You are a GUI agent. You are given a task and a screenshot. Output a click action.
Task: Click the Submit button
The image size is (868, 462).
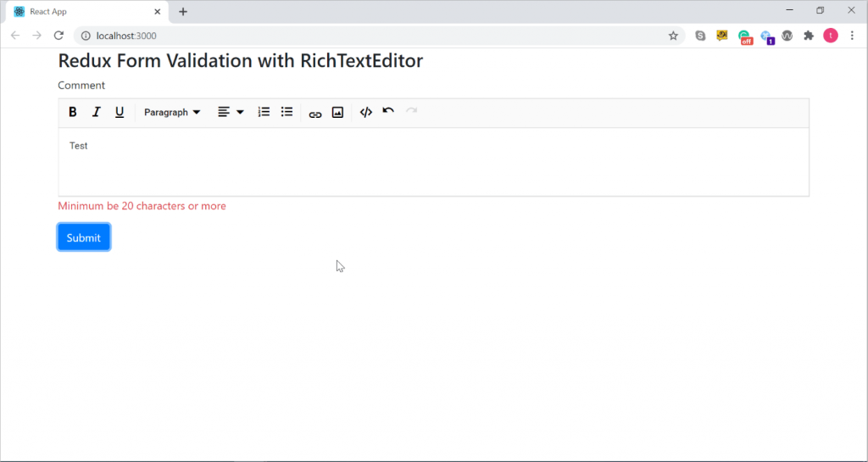coord(84,237)
